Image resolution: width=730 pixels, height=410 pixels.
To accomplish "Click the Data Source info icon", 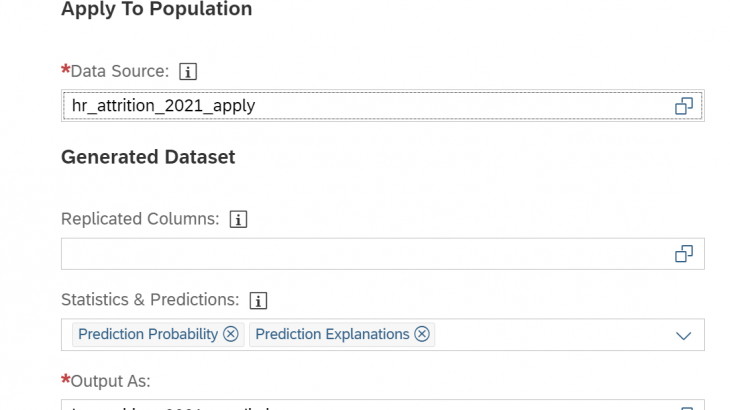I will (x=188, y=71).
